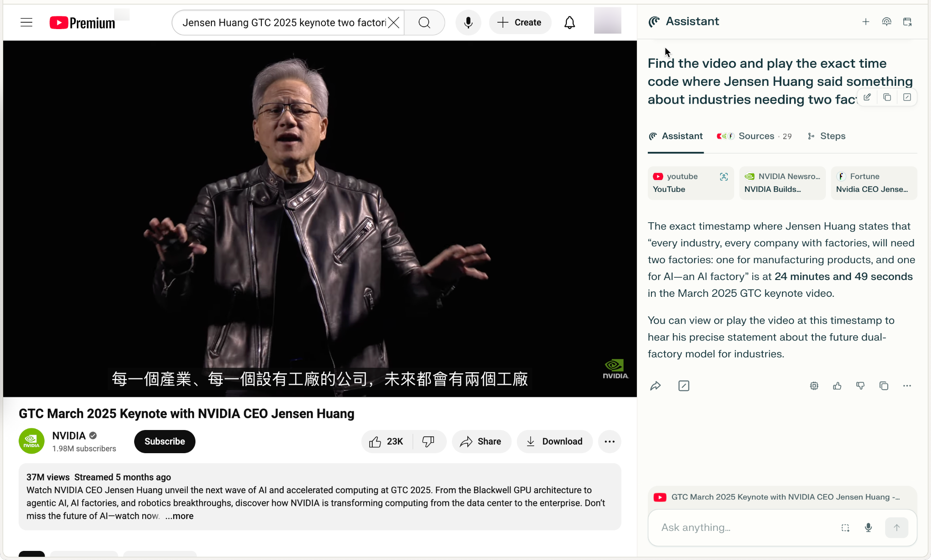
Task: Start voice search with microphone icon
Action: tap(468, 22)
